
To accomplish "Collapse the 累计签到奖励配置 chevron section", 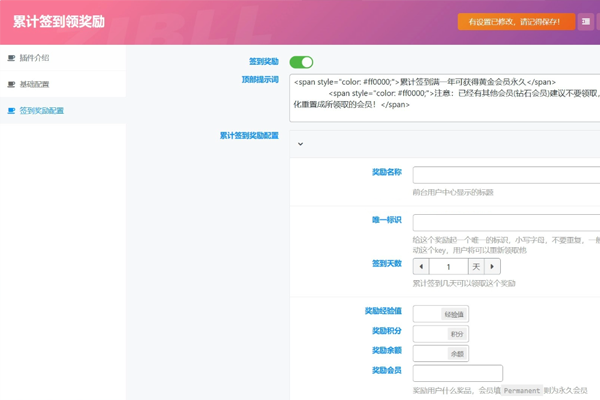I will click(x=300, y=144).
